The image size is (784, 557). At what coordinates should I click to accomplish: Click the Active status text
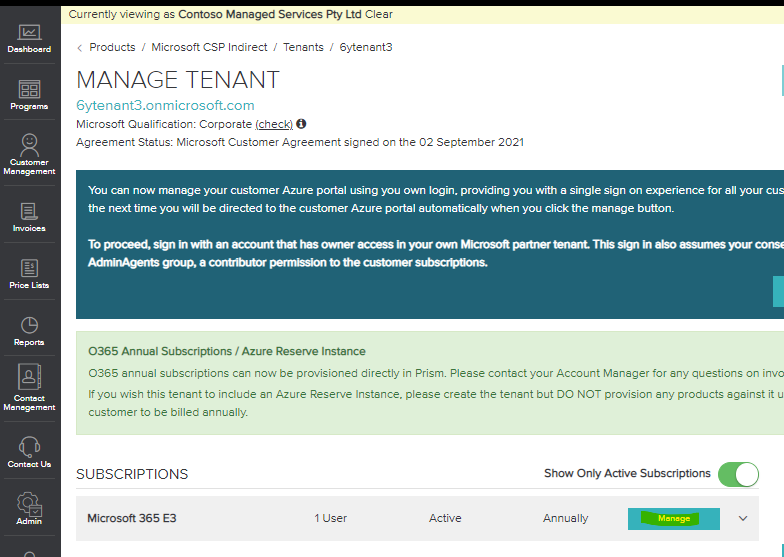(x=445, y=518)
